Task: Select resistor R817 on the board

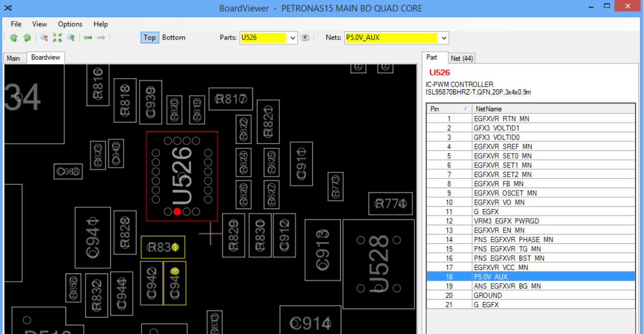Action: (x=230, y=99)
